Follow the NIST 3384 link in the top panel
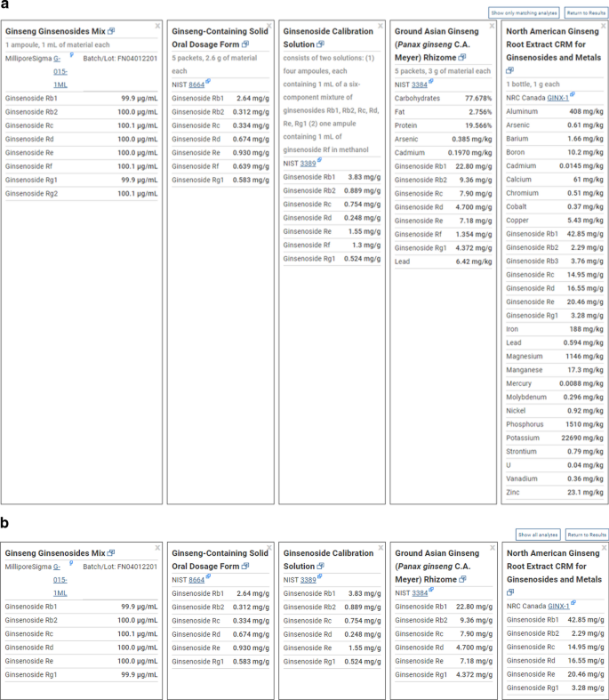This screenshot has height=700, width=609. [x=420, y=84]
